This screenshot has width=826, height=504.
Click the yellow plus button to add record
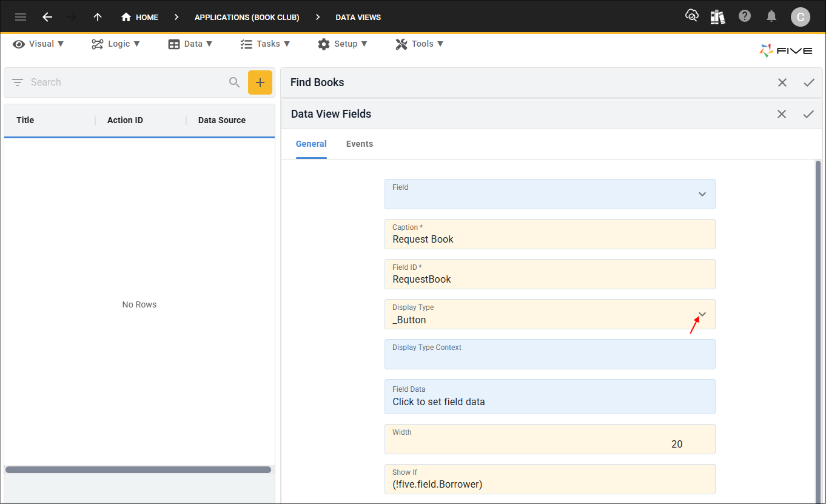[260, 82]
